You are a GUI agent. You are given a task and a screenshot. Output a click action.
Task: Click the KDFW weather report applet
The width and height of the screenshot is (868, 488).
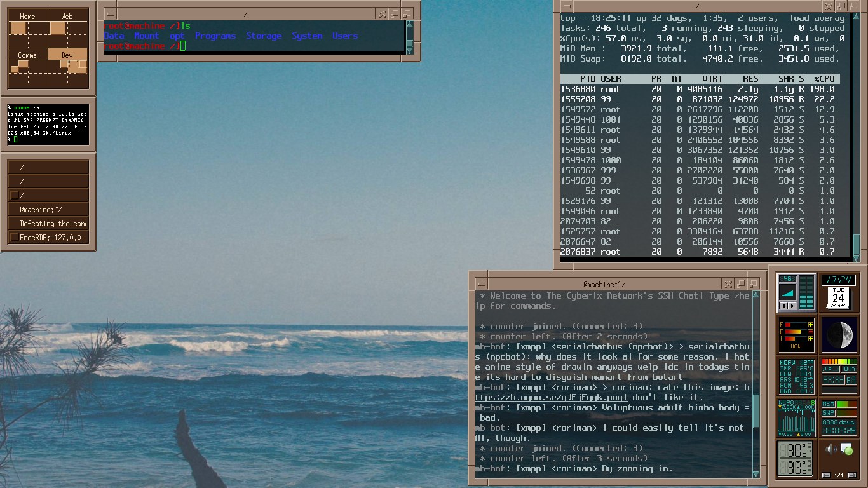[796, 377]
